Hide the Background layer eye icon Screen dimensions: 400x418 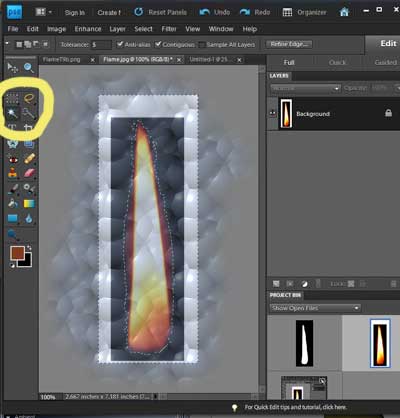click(x=273, y=113)
